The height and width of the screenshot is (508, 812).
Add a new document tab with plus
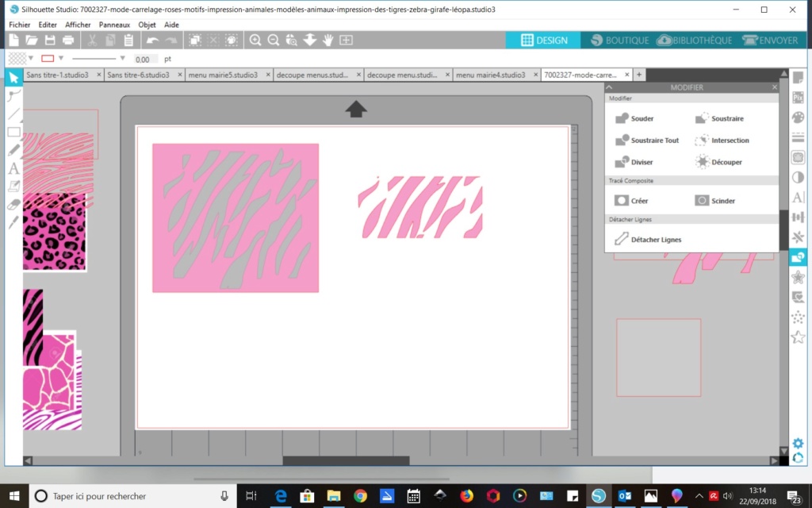point(639,75)
